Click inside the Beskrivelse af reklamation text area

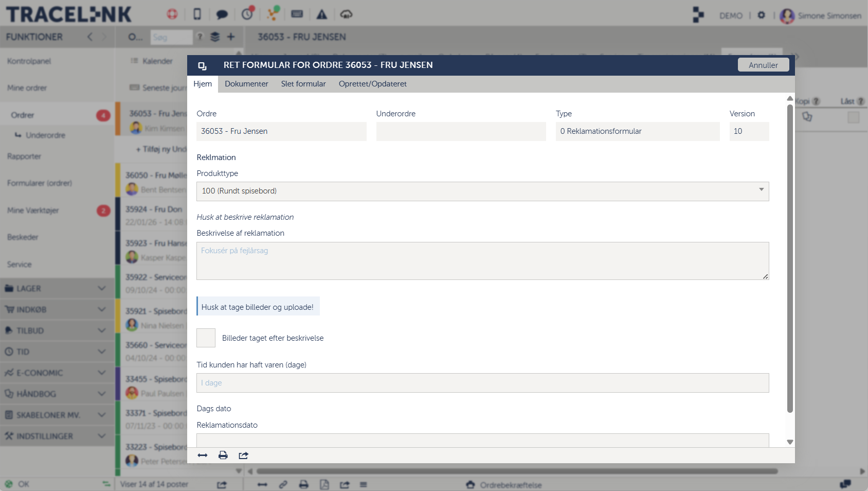click(482, 261)
